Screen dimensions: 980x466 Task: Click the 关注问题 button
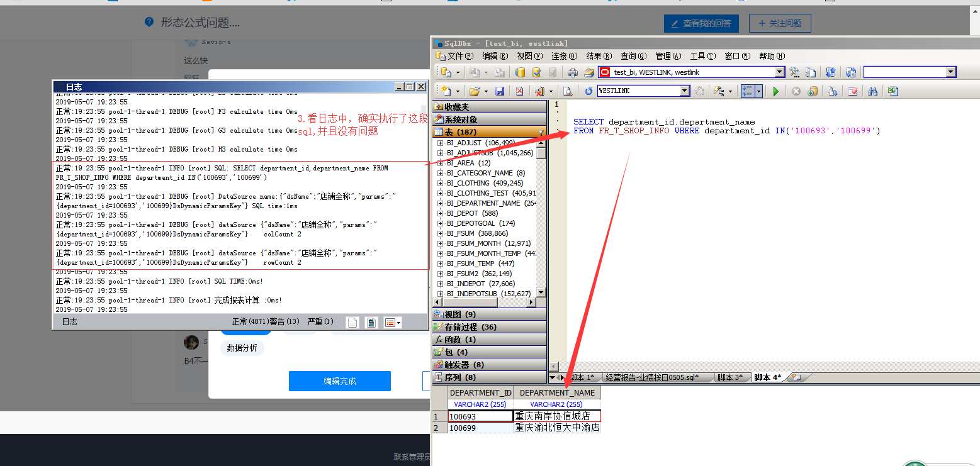coord(780,23)
